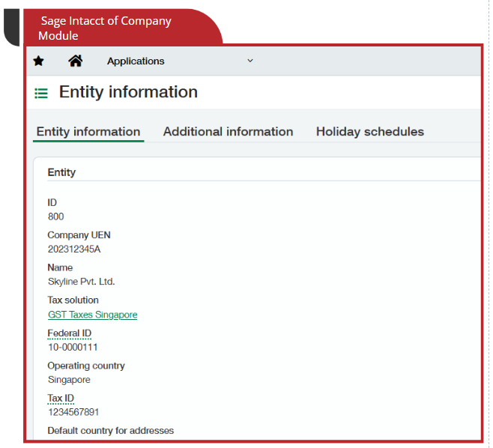Select the Company UEN value 202312345A
Screen dimensions: 493x448
(x=73, y=249)
